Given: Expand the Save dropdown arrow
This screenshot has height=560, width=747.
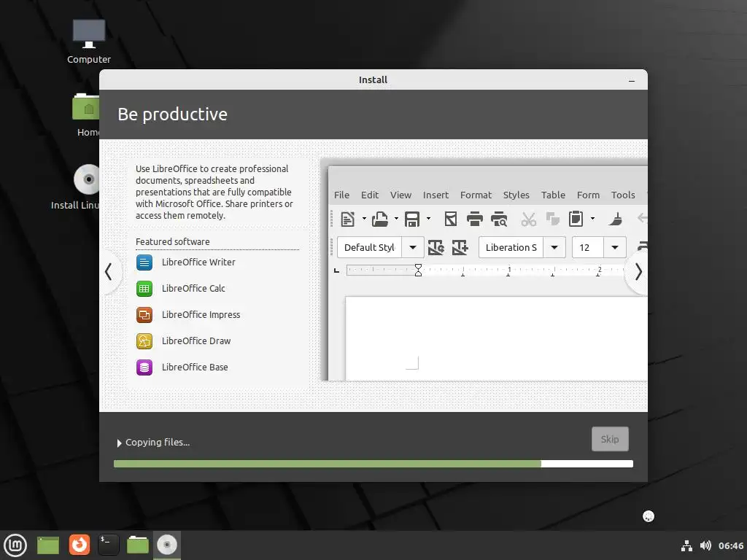Looking at the screenshot, I should coord(428,219).
